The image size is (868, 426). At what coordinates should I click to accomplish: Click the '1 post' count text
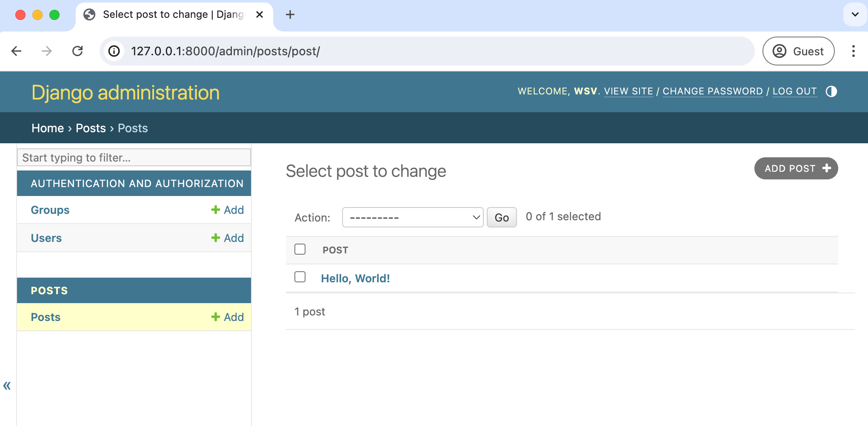point(310,312)
